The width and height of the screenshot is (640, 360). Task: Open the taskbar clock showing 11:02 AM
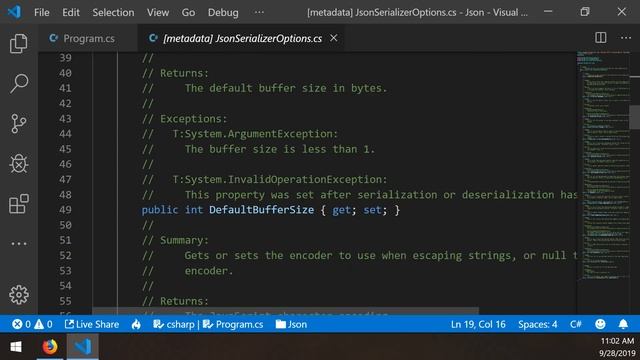(617, 347)
